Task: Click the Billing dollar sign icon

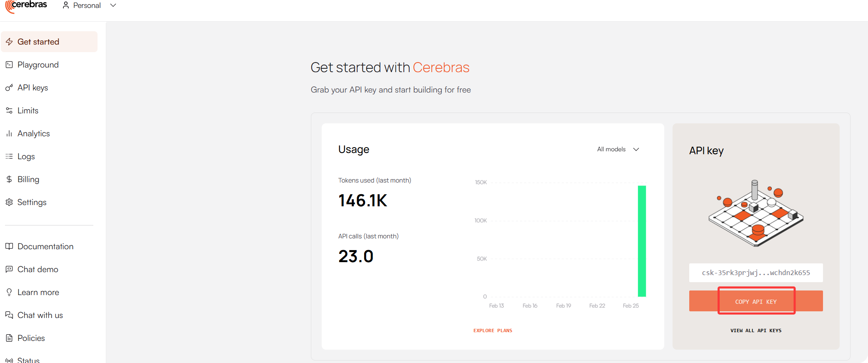Action: (x=9, y=179)
